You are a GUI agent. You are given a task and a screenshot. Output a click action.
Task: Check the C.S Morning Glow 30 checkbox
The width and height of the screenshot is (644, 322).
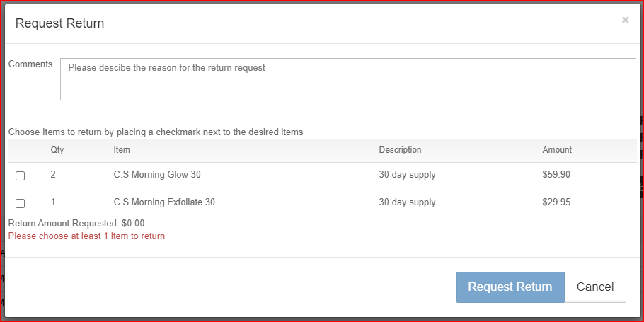click(x=21, y=176)
